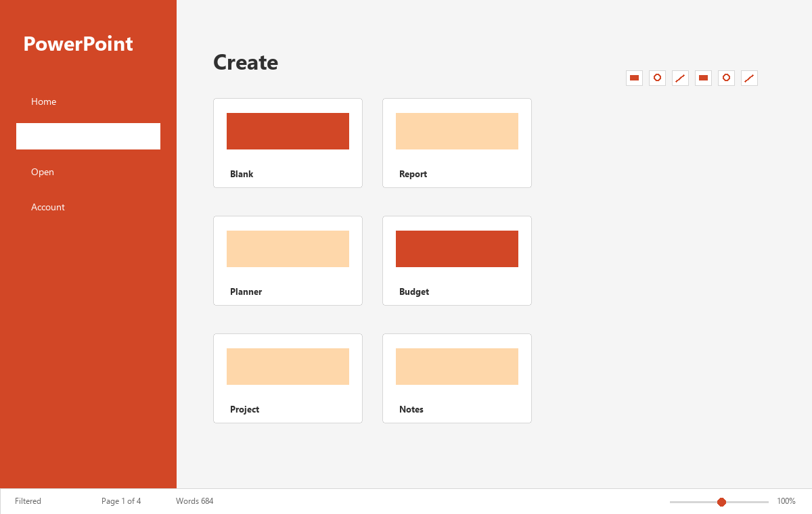Click the rightmost diagonal line icon
This screenshot has height=514, width=812.
(x=749, y=78)
